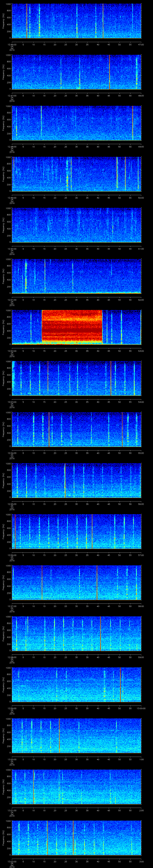This screenshot has width=153, height=868.
Task: Click the 13:02:00 time axis label
Action: pyautogui.click(x=12, y=861)
